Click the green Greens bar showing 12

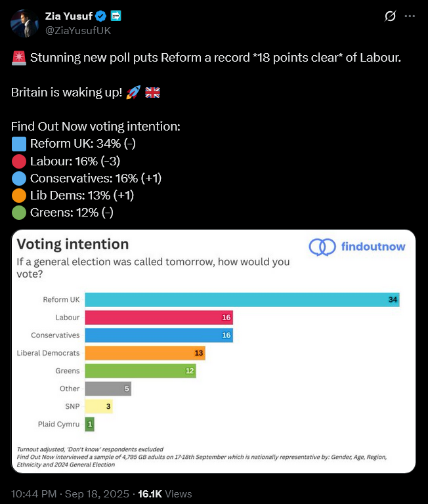pos(140,371)
